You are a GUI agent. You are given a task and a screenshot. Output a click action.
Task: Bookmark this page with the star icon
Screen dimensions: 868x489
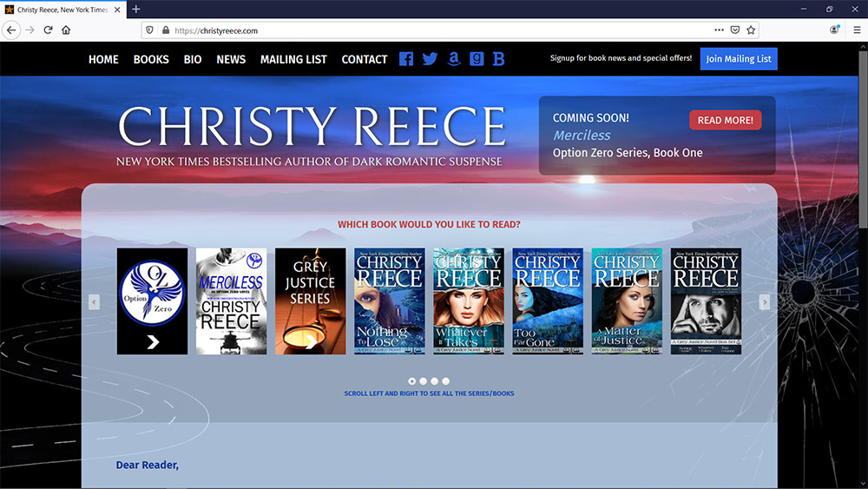coord(752,30)
